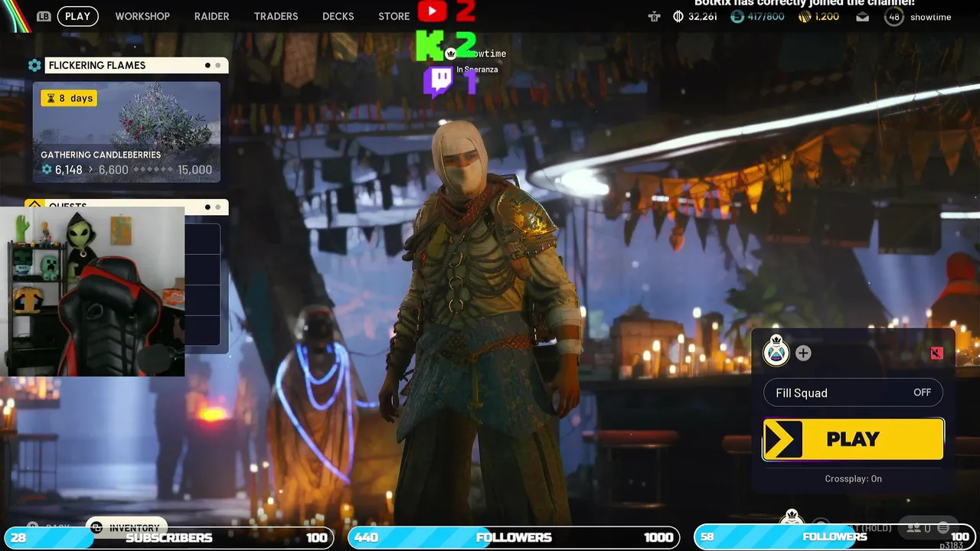Image resolution: width=980 pixels, height=551 pixels.
Task: Click the 8 days timer badge
Action: click(x=69, y=98)
